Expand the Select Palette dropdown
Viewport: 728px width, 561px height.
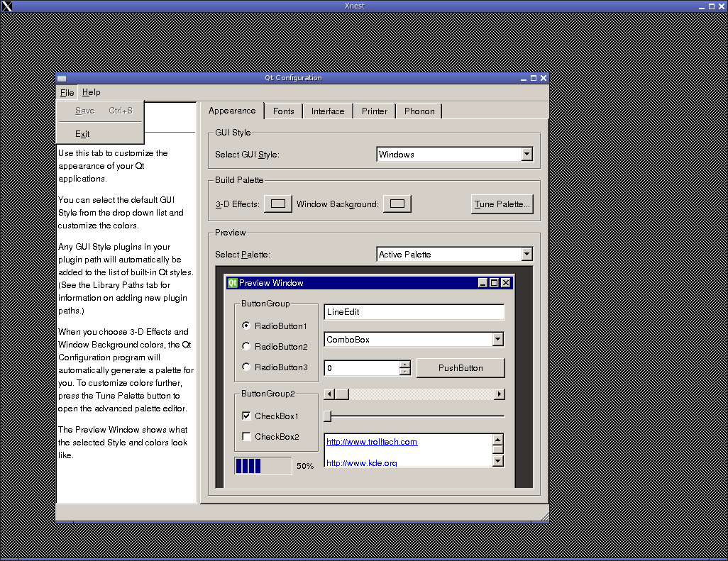[526, 254]
